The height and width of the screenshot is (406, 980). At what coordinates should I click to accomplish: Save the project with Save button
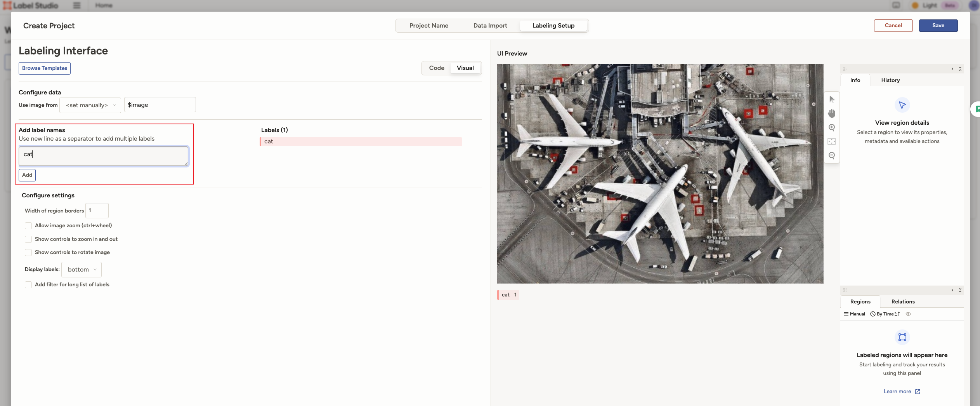(938, 26)
